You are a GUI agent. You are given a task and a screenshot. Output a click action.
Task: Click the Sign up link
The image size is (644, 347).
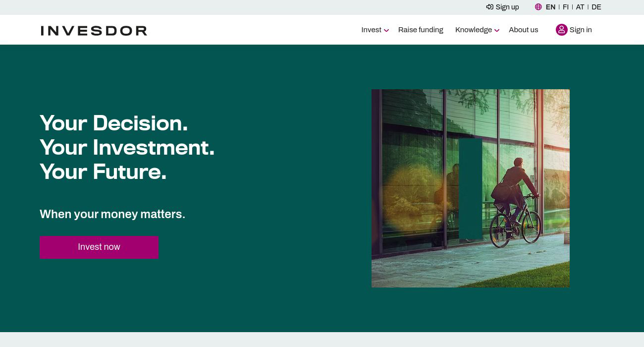pos(507,7)
